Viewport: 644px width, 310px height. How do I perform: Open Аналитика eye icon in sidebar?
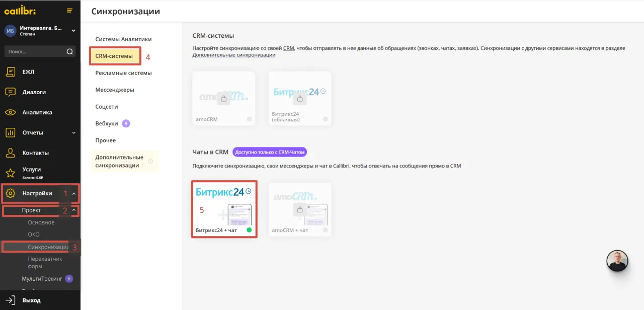click(11, 112)
